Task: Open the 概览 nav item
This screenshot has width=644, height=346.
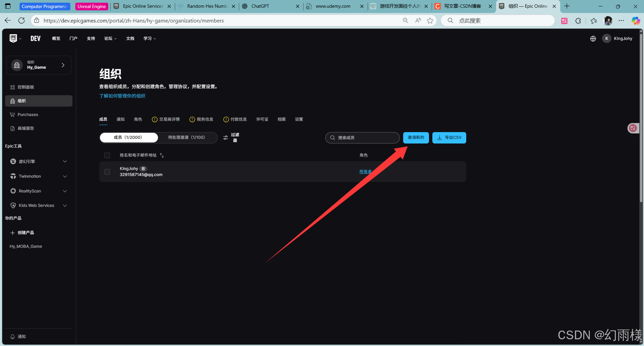Action: click(x=56, y=39)
